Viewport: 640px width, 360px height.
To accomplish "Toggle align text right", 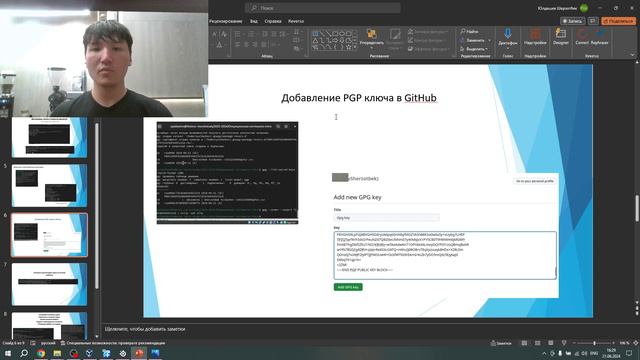I will pyautogui.click(x=256, y=44).
